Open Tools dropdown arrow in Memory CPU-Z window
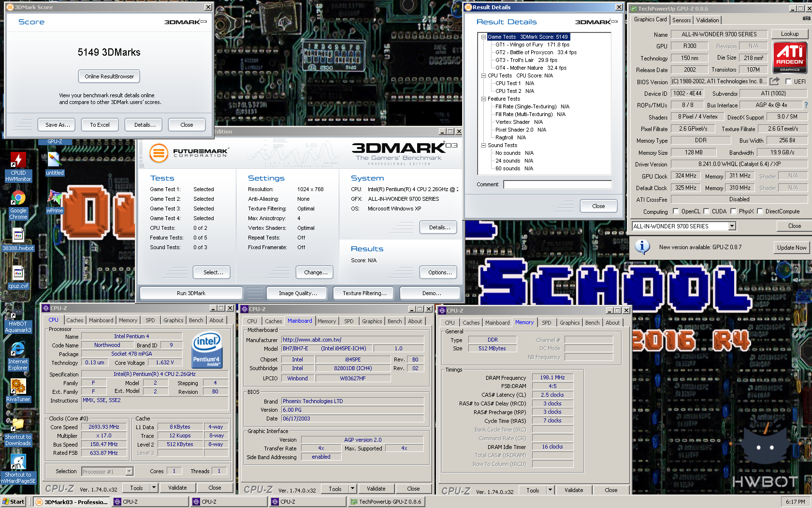Screen dimensions: 812x508 pyautogui.click(x=550, y=490)
